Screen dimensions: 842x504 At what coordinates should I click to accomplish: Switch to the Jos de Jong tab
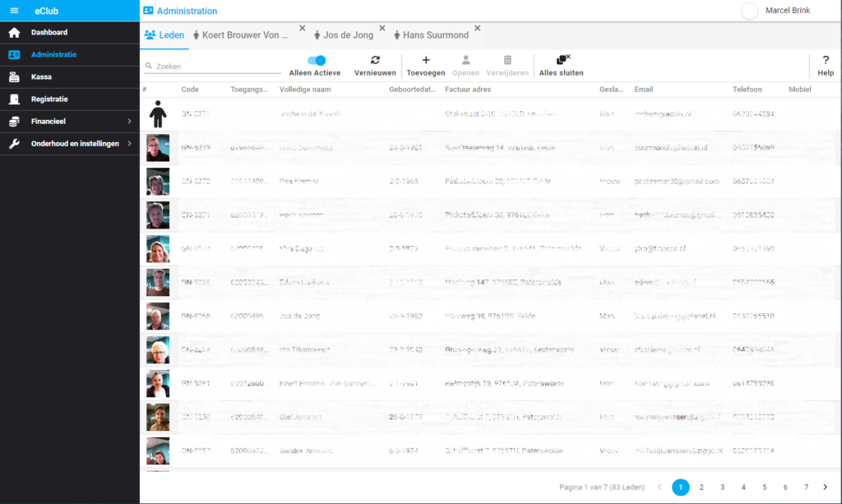[x=349, y=35]
